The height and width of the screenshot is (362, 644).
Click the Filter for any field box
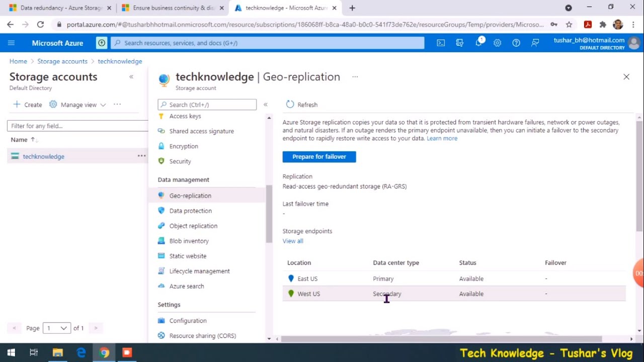click(77, 126)
